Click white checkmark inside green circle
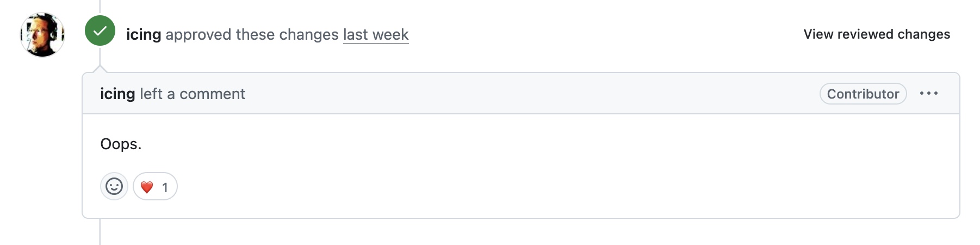Screen dimensions: 980x245 (100, 31)
